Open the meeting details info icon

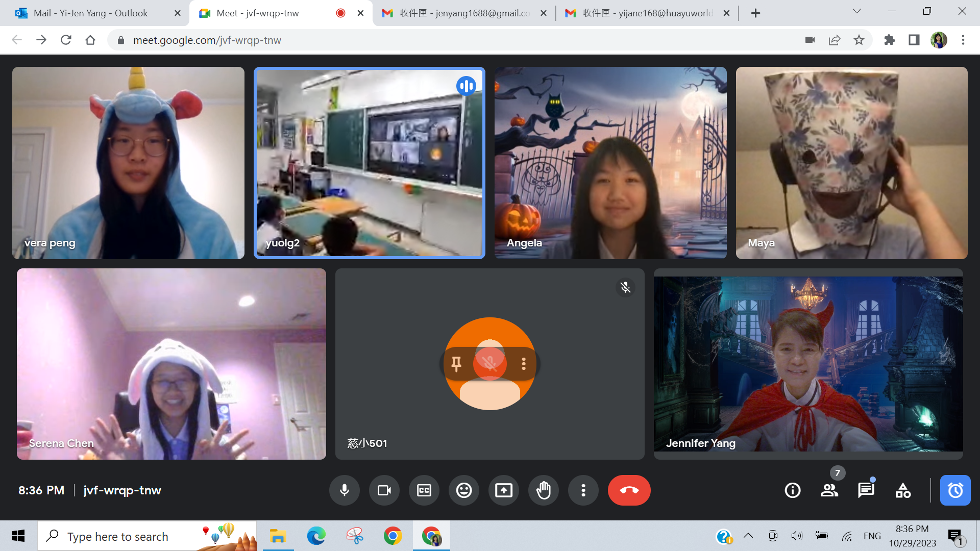coord(793,490)
